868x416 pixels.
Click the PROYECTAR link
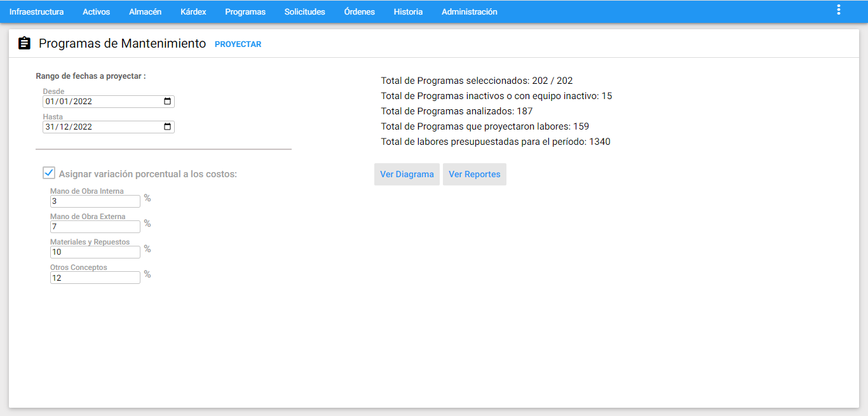(238, 44)
